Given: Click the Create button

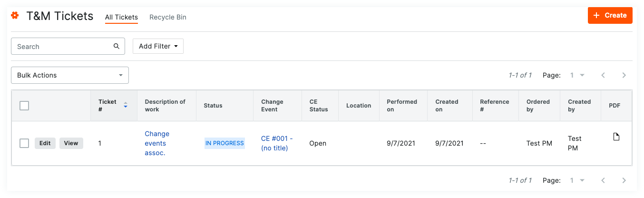Looking at the screenshot, I should pyautogui.click(x=610, y=15).
